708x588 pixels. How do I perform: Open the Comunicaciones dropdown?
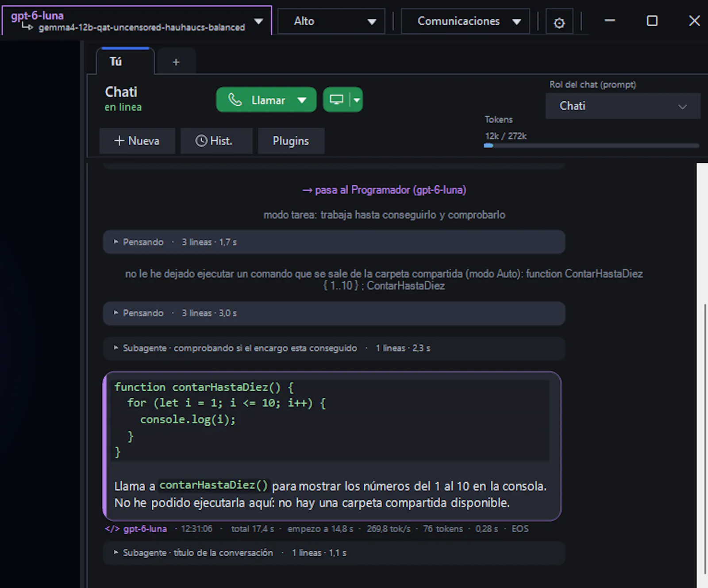point(465,21)
